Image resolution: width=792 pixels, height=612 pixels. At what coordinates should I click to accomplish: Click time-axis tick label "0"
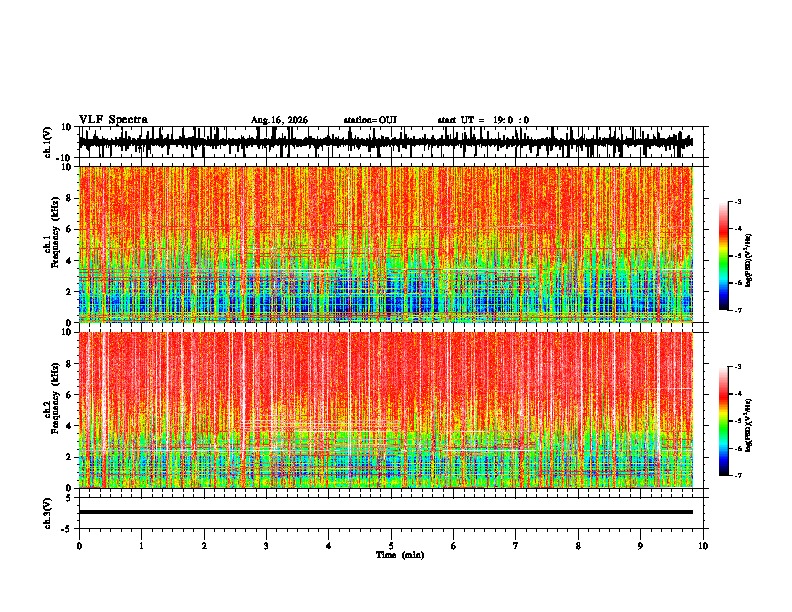(79, 546)
